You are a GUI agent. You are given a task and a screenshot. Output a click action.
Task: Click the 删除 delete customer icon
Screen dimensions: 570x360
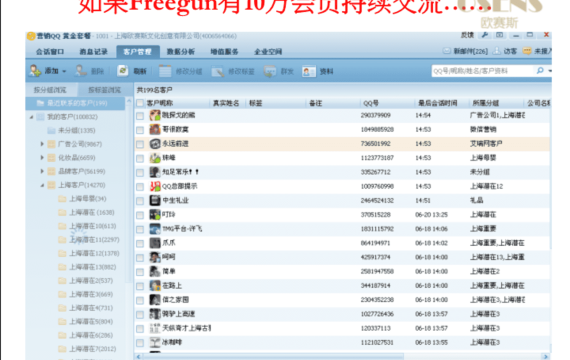pos(80,71)
